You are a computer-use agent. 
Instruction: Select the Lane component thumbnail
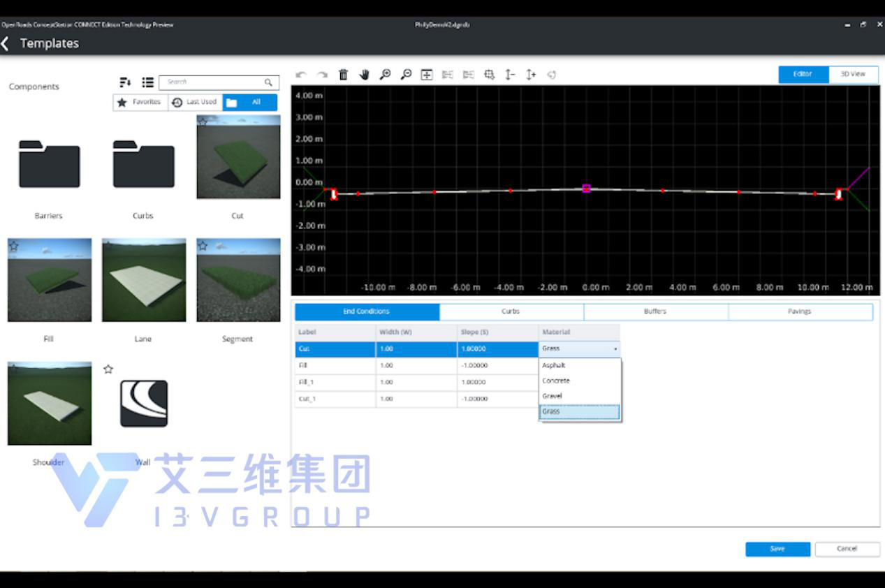[144, 280]
